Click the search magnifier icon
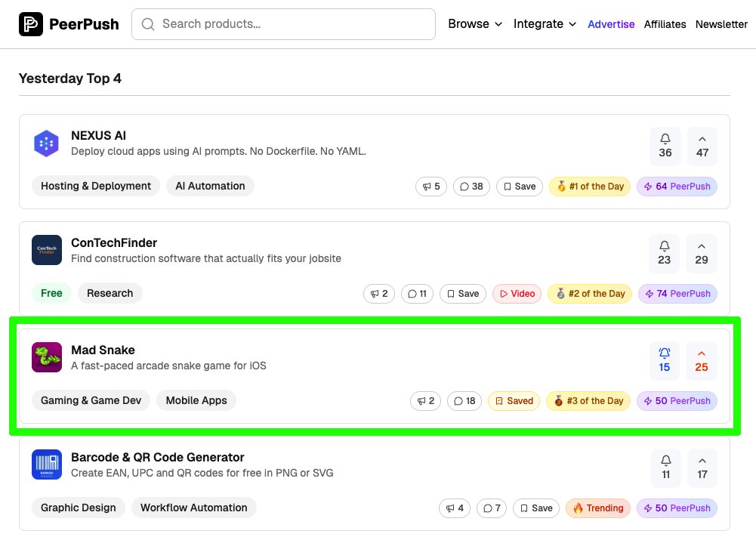 tap(148, 24)
